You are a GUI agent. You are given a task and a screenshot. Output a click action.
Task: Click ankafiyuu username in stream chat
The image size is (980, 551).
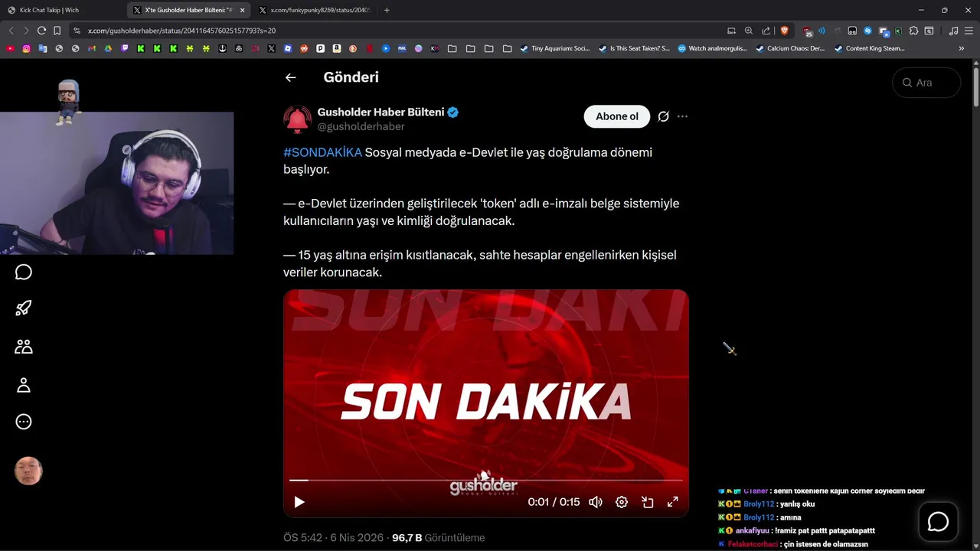click(x=753, y=530)
